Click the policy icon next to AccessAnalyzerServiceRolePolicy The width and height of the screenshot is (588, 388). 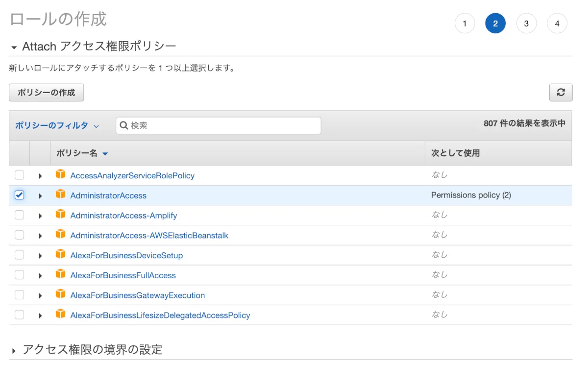60,174
